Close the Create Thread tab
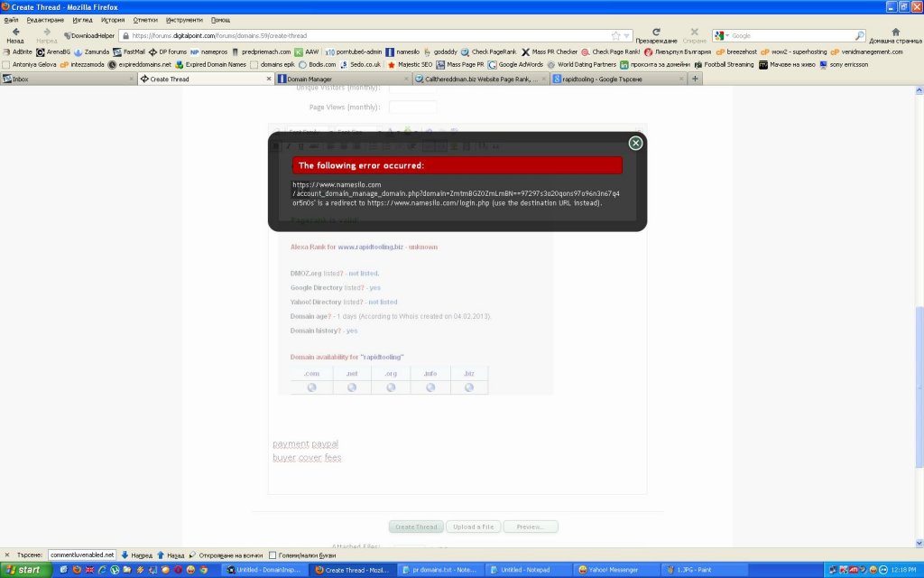Image resolution: width=924 pixels, height=578 pixels. pyautogui.click(x=269, y=79)
